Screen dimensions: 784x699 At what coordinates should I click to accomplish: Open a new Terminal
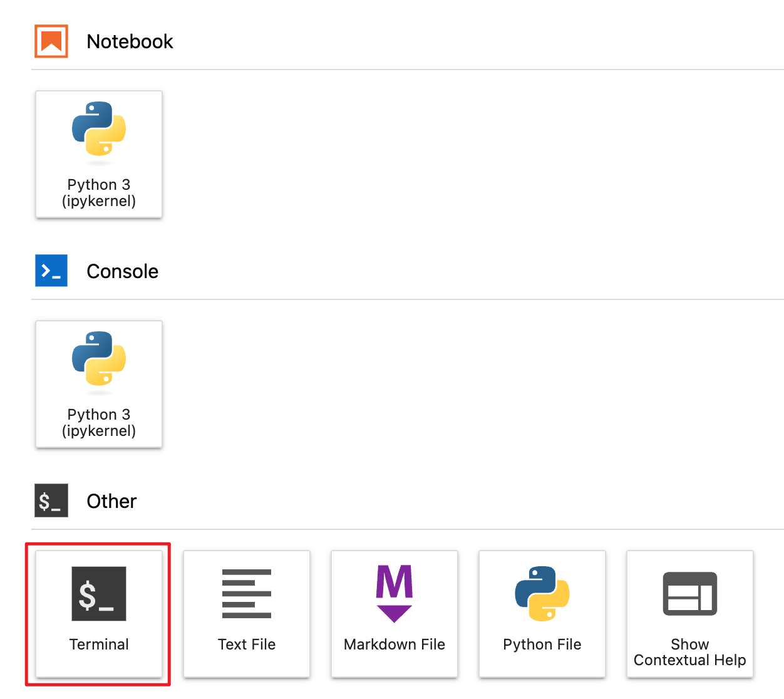point(99,614)
